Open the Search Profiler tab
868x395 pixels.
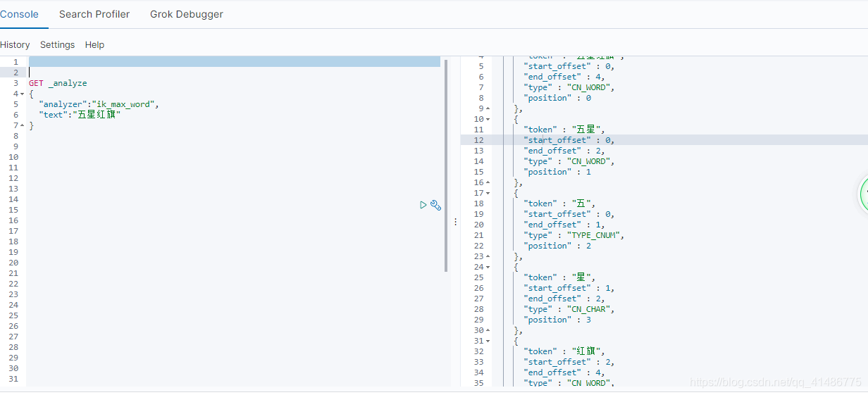(94, 14)
